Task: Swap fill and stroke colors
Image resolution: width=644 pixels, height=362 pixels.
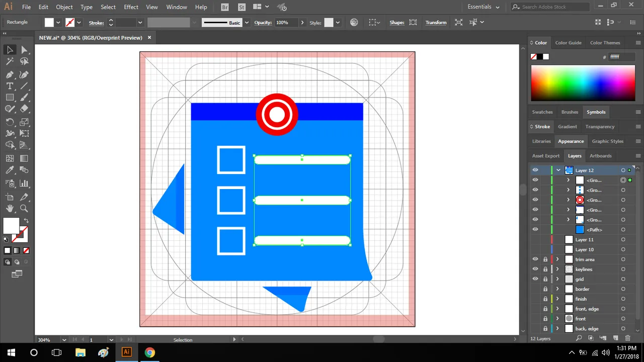Action: (26, 220)
